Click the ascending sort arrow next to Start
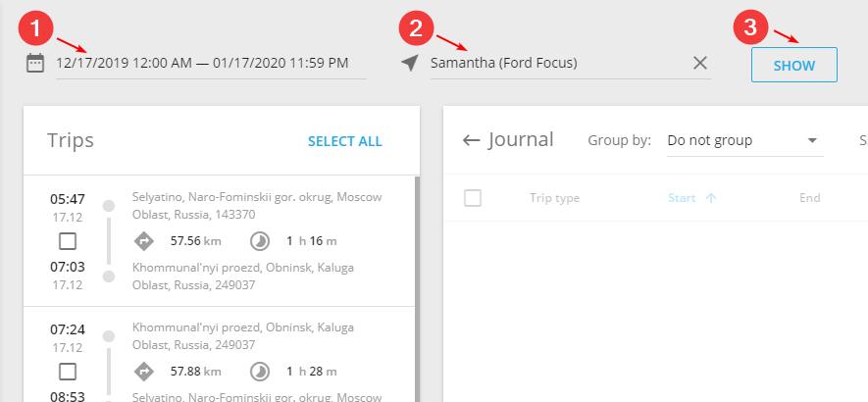The image size is (868, 402). (711, 198)
